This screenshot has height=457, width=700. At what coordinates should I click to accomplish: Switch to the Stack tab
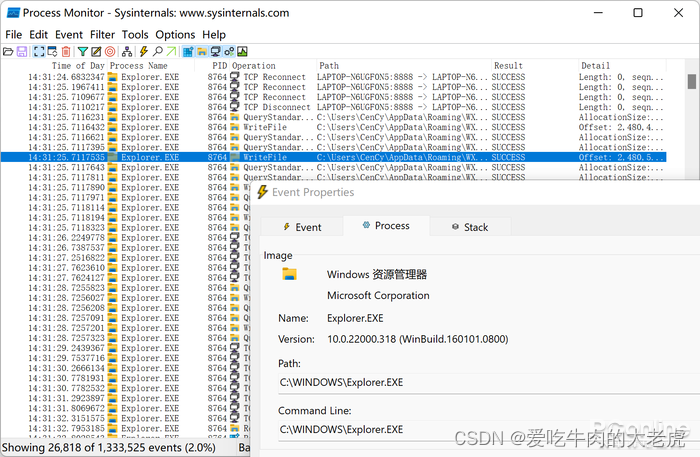(x=470, y=227)
